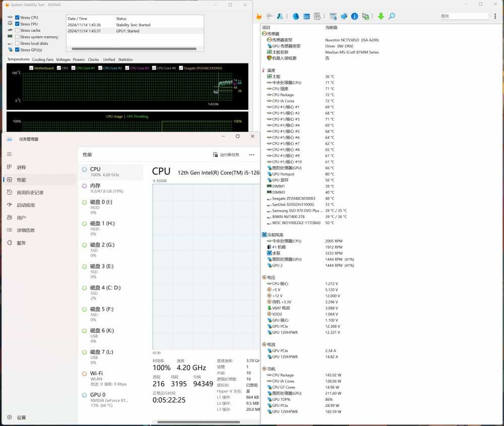The width and height of the screenshot is (504, 426).
Task: Click the magnifier search icon in AIDA64 toolbar
Action: 392,17
